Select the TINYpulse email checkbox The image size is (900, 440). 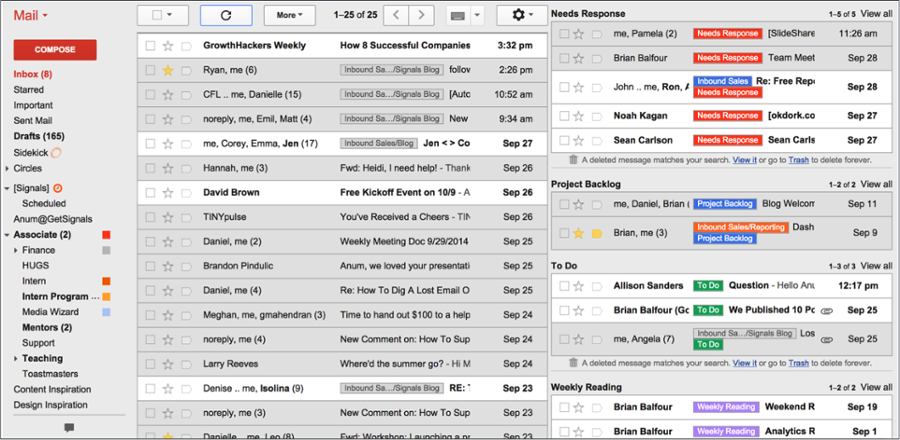150,217
